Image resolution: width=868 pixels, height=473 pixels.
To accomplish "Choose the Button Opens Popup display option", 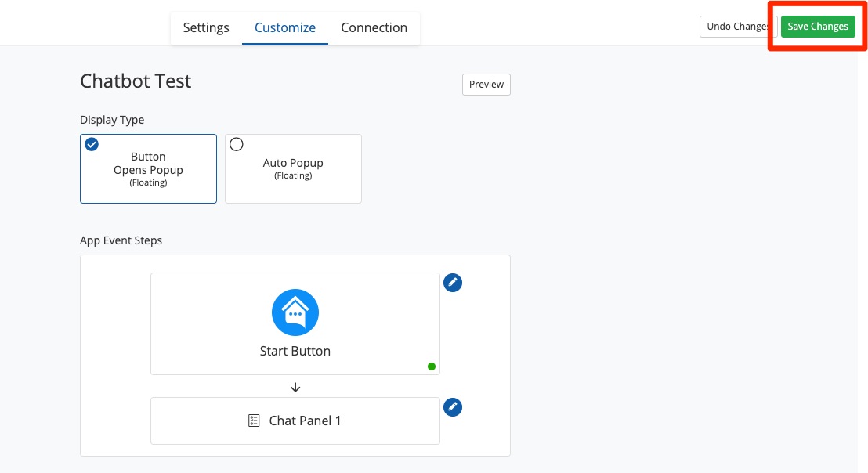I will [x=148, y=168].
